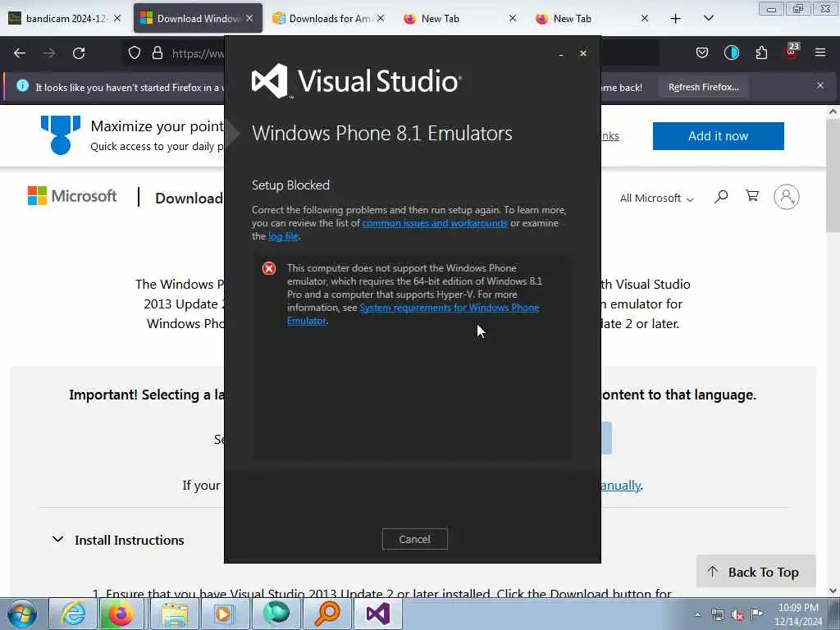Click the Firefox taskbar icon
This screenshot has height=630, width=840.
(121, 614)
